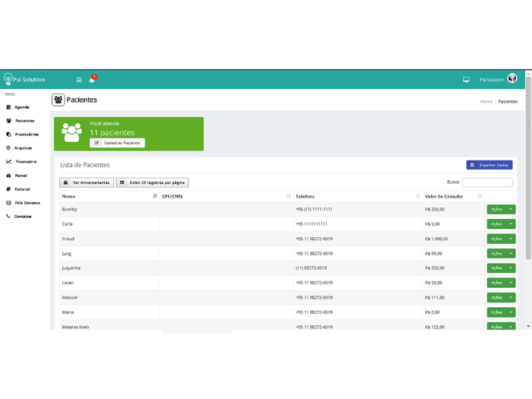
Task: Expand Ações dropdown arrow for Manoel
Action: 511,298
